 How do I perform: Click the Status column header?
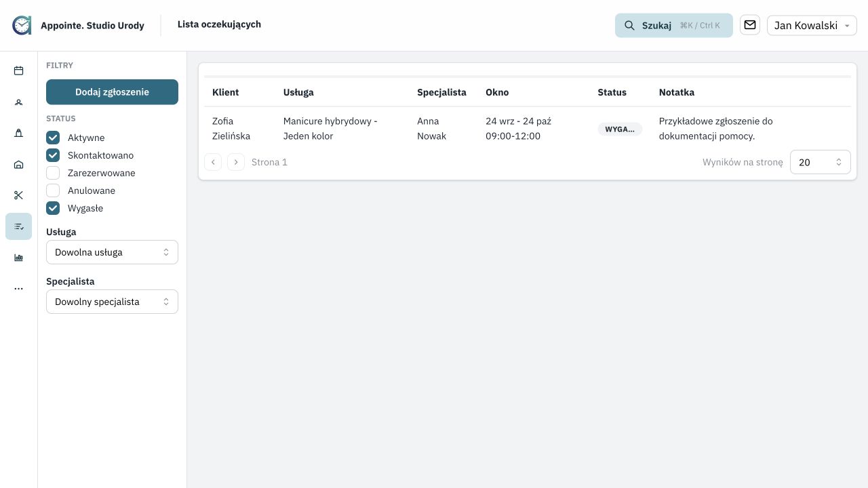(x=612, y=92)
